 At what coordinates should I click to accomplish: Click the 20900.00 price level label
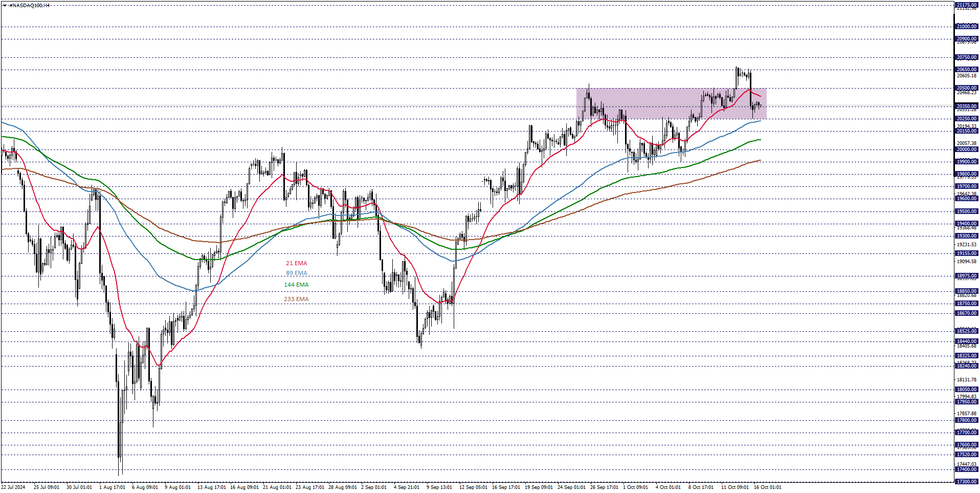point(967,38)
